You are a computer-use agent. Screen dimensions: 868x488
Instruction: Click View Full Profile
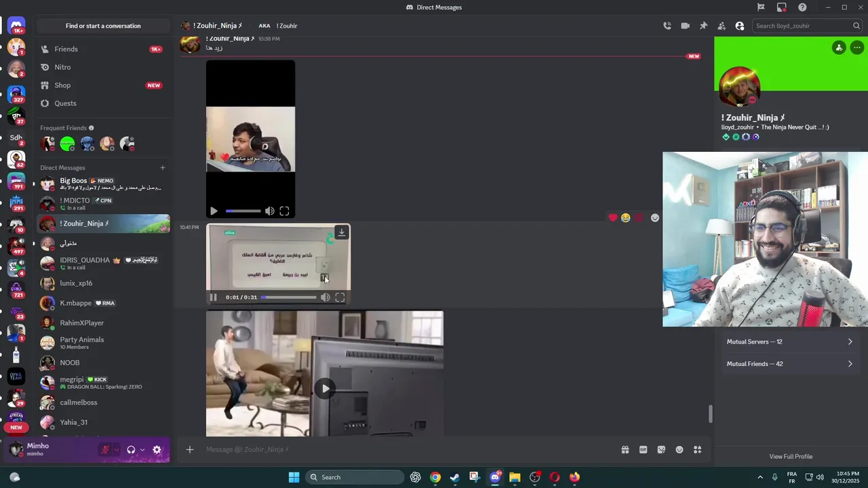[x=791, y=457]
